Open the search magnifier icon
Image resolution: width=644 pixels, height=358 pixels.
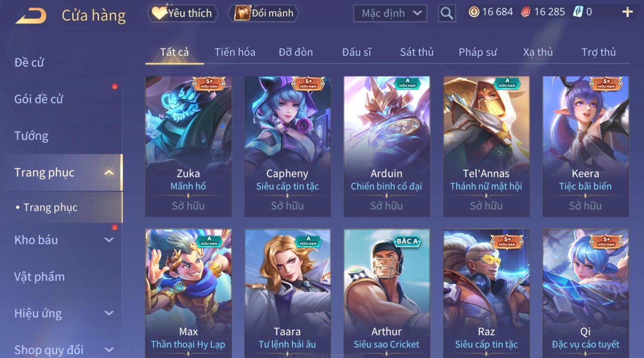coord(446,14)
